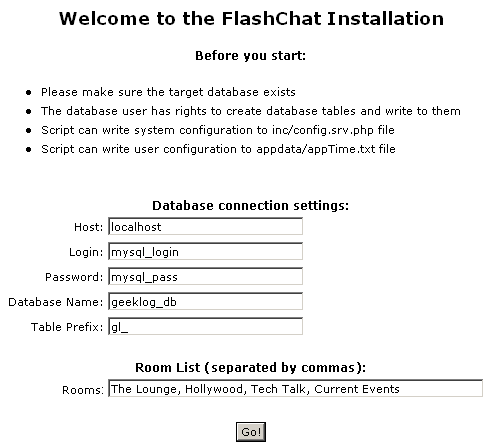The width and height of the screenshot is (490, 448).
Task: Focus the Host input field
Action: click(205, 227)
